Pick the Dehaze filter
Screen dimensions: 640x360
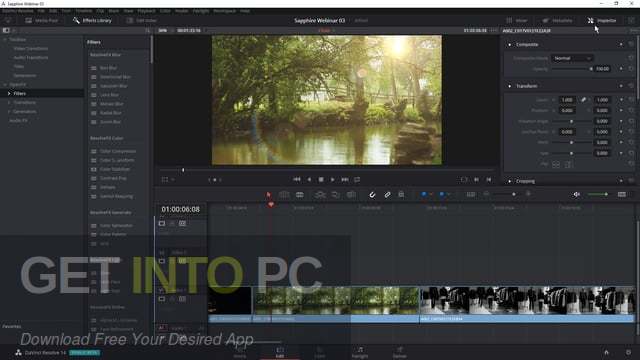tap(107, 187)
